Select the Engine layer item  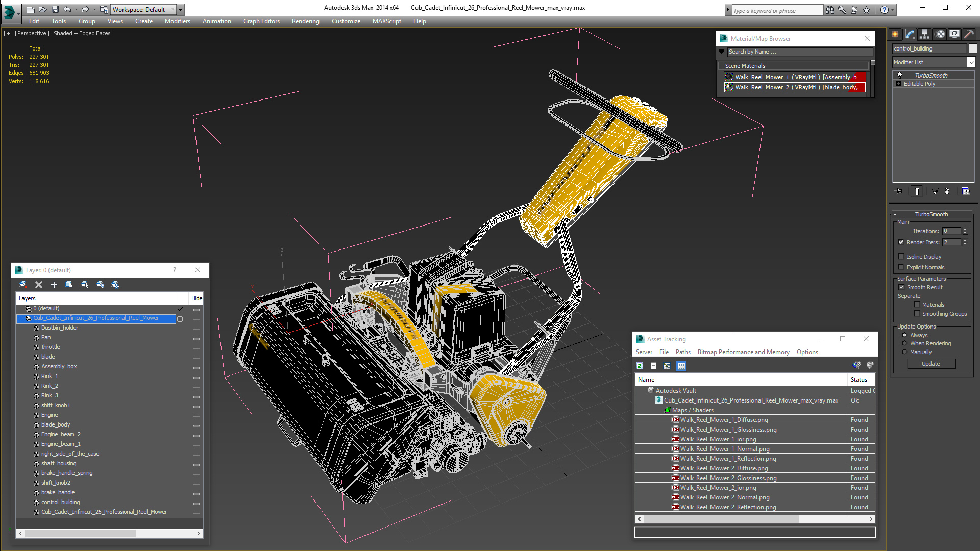[50, 415]
